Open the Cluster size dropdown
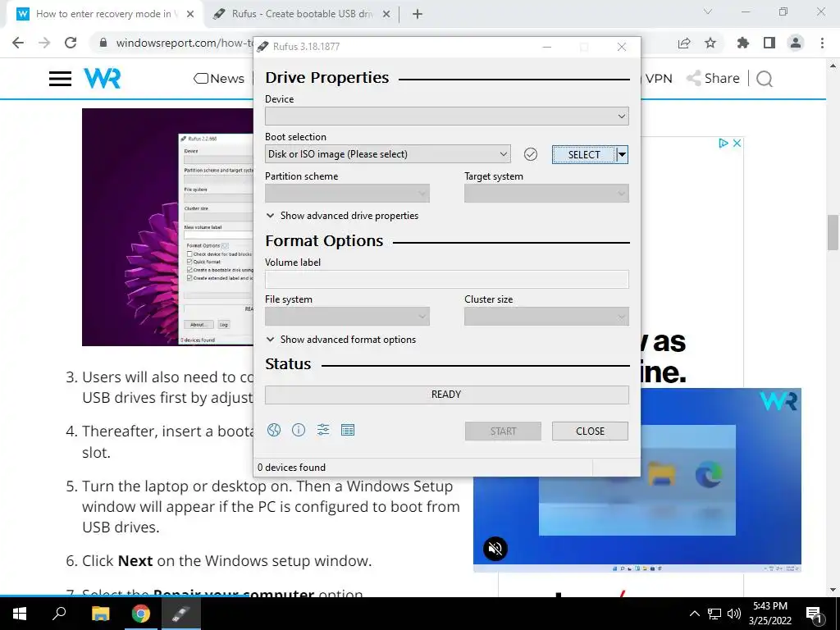 coord(546,317)
